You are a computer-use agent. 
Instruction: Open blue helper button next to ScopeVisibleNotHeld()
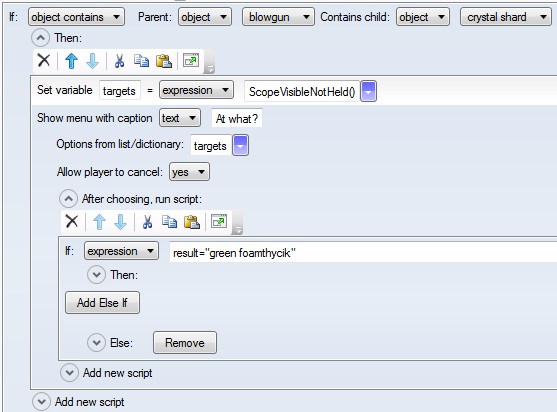pos(368,91)
